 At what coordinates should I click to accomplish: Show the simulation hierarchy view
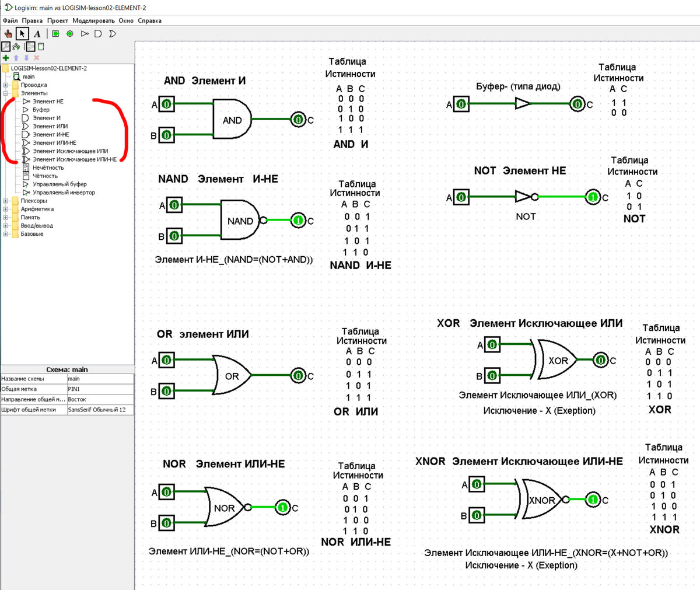point(16,47)
